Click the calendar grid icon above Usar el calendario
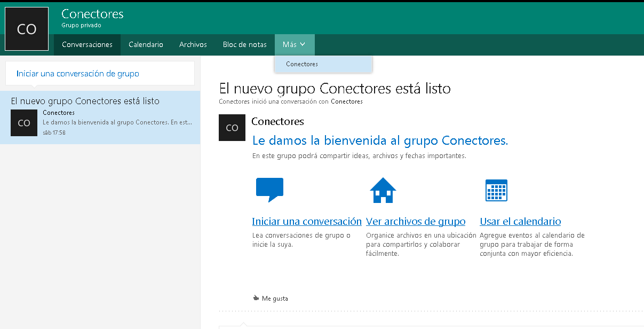This screenshot has width=644, height=329. (x=496, y=190)
